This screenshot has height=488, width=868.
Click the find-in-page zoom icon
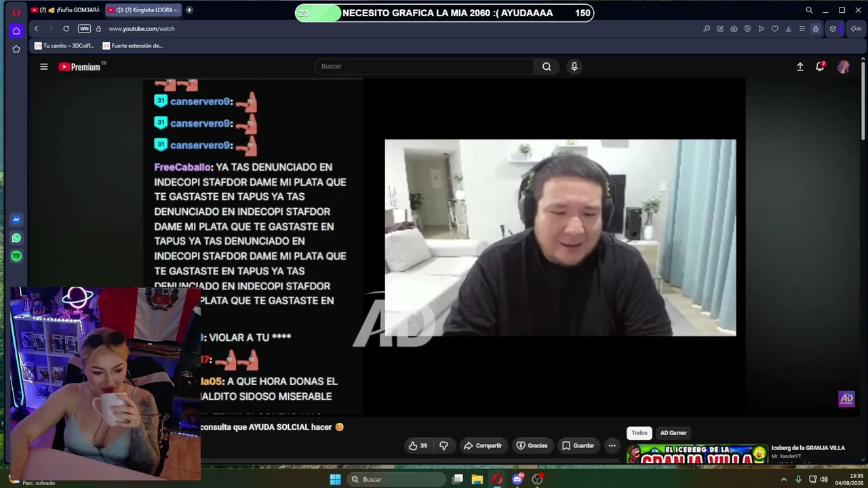pyautogui.click(x=707, y=28)
